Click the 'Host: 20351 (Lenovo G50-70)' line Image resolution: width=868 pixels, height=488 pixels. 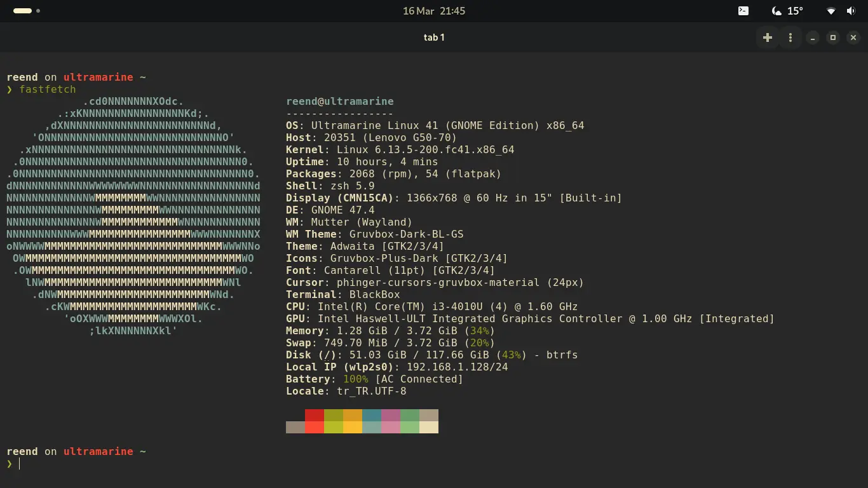(372, 138)
